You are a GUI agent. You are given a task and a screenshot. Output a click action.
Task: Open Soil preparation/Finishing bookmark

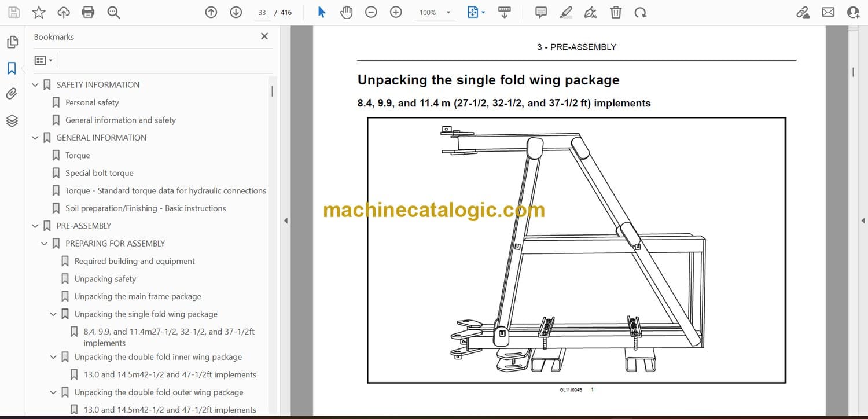pyautogui.click(x=146, y=208)
